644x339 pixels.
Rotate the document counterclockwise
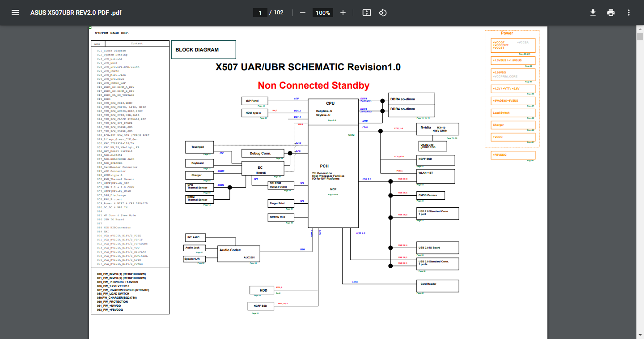(x=383, y=13)
